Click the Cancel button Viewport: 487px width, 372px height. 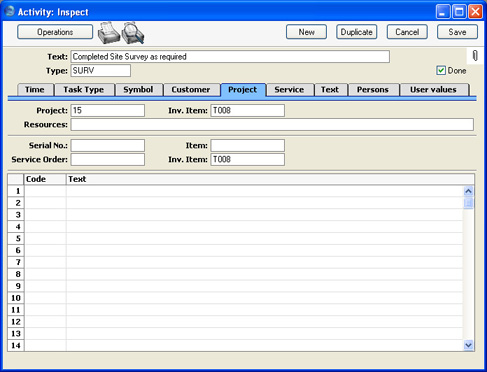click(x=407, y=32)
